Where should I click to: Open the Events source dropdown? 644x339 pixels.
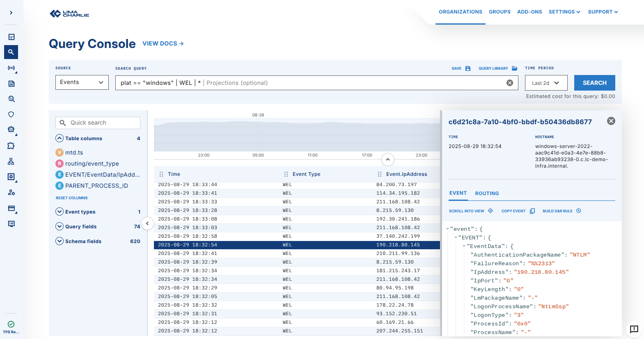[82, 82]
